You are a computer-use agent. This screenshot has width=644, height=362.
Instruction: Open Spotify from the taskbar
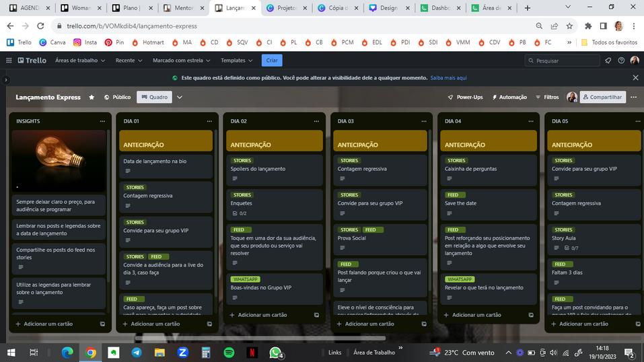tap(228, 352)
